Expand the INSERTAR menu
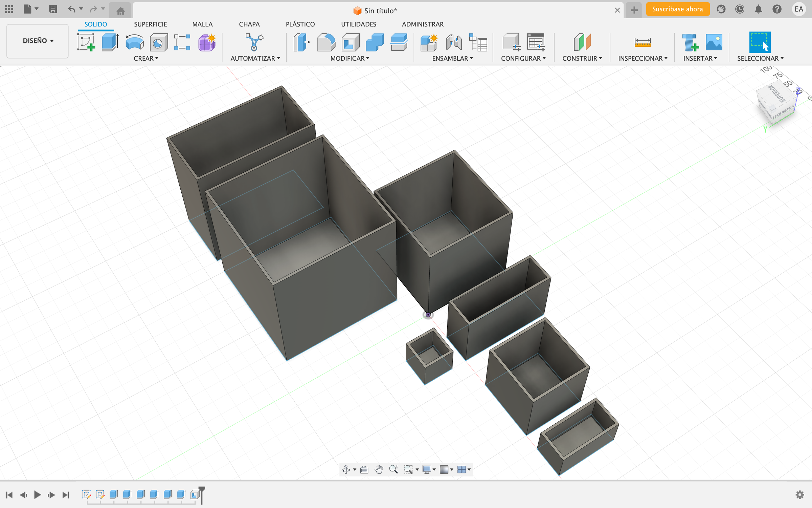Screen dimensions: 812x508 click(700, 58)
